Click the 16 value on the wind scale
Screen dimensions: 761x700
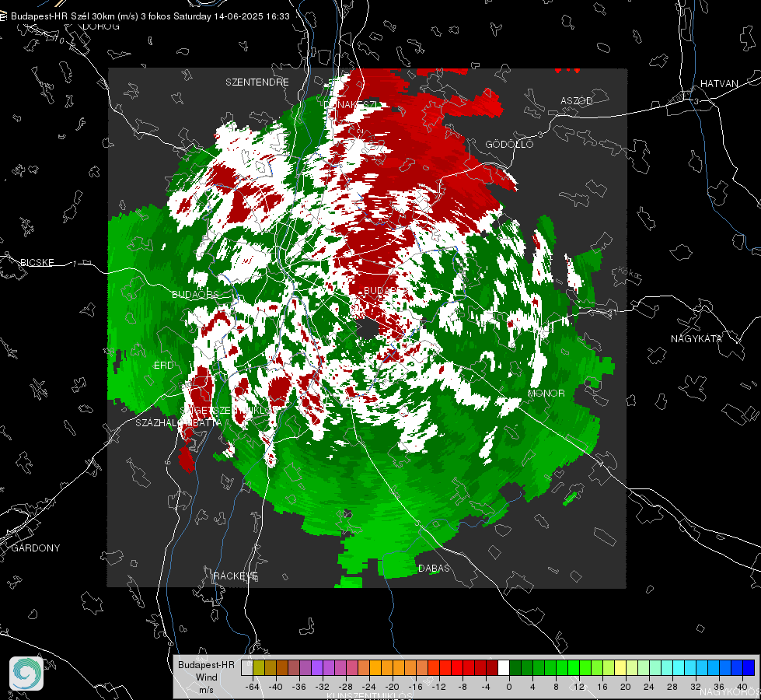click(602, 687)
